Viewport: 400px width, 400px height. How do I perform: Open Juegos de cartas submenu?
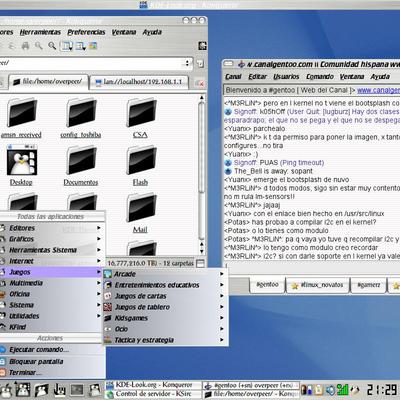tap(164, 296)
